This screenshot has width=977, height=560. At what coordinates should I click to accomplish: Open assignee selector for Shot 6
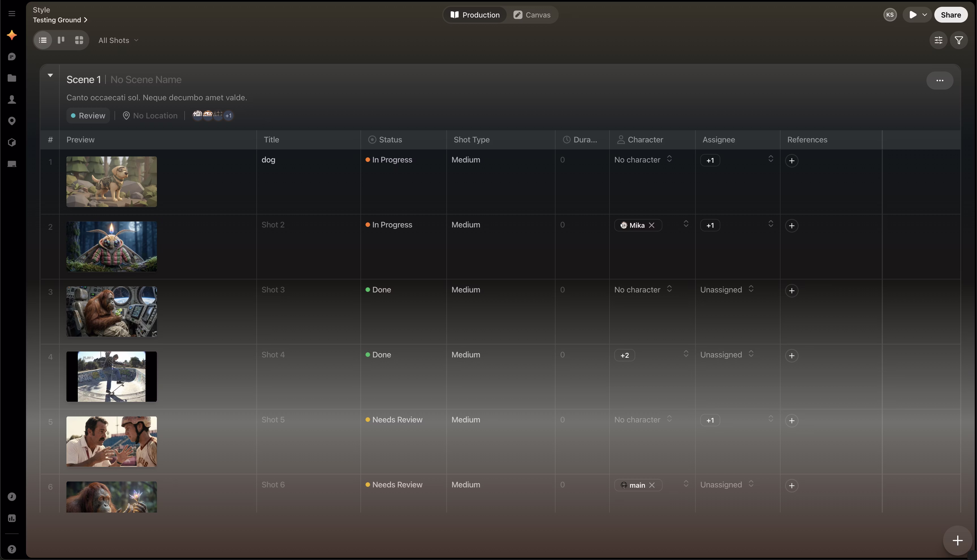(x=727, y=485)
